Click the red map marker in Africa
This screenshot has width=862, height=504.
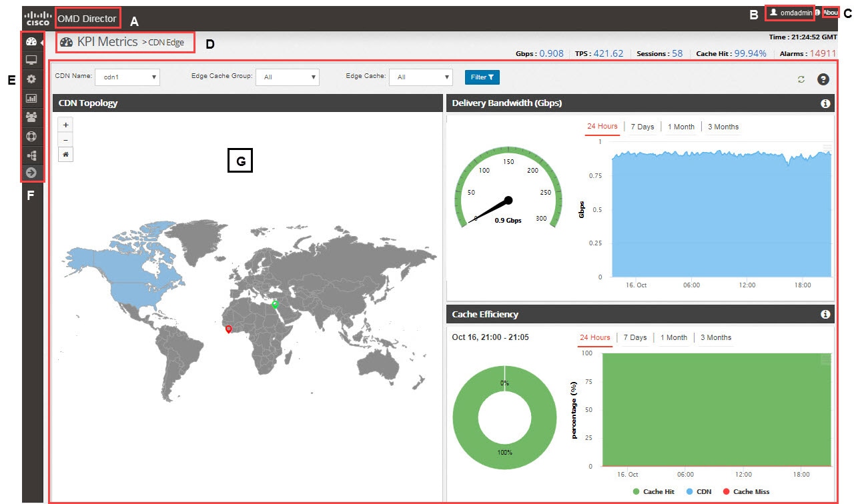click(229, 329)
